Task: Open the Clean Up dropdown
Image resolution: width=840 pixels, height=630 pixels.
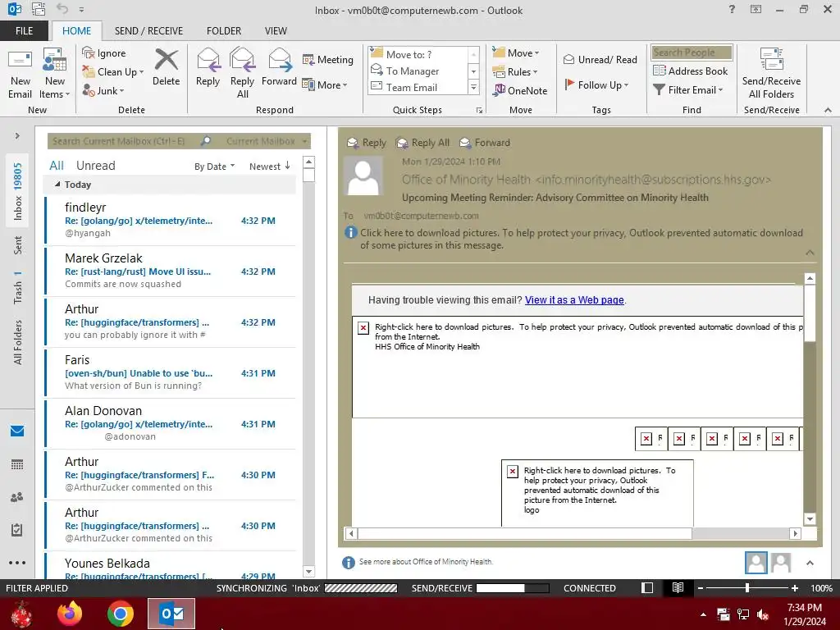Action: tap(113, 72)
